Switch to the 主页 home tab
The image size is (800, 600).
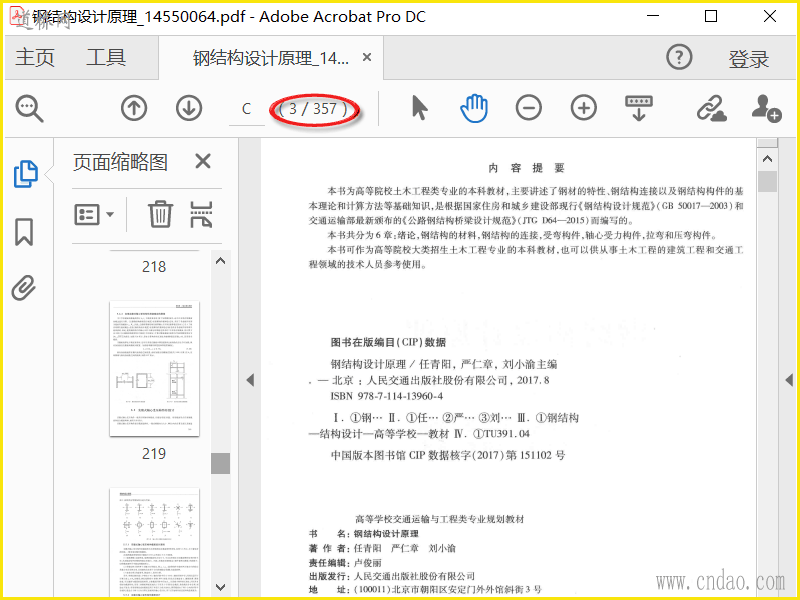coord(35,57)
